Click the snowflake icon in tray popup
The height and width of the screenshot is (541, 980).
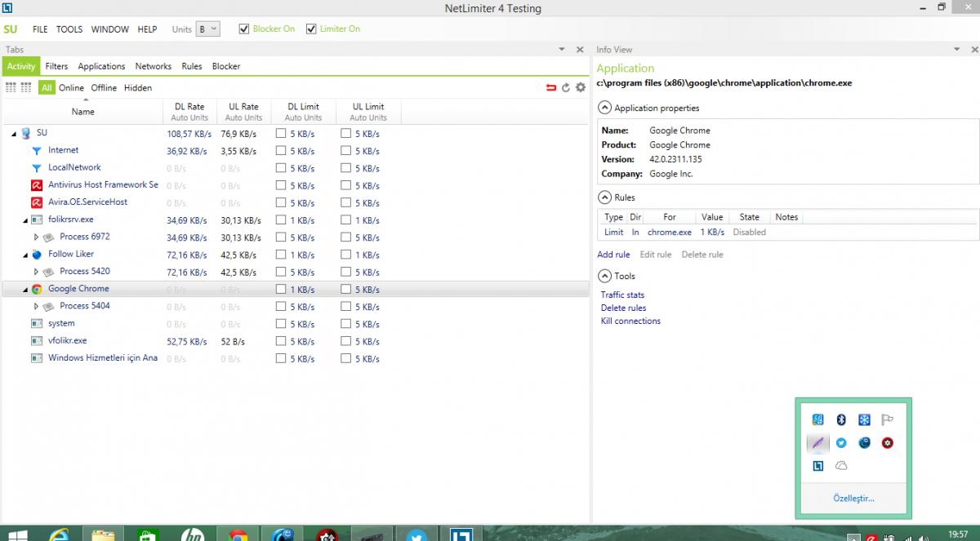pos(864,419)
